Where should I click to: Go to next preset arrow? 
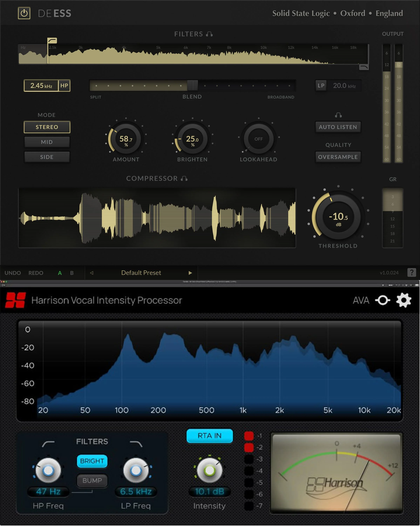[x=190, y=273]
